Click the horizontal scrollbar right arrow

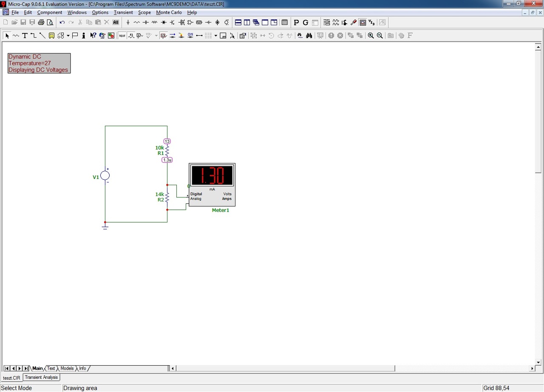pyautogui.click(x=532, y=368)
